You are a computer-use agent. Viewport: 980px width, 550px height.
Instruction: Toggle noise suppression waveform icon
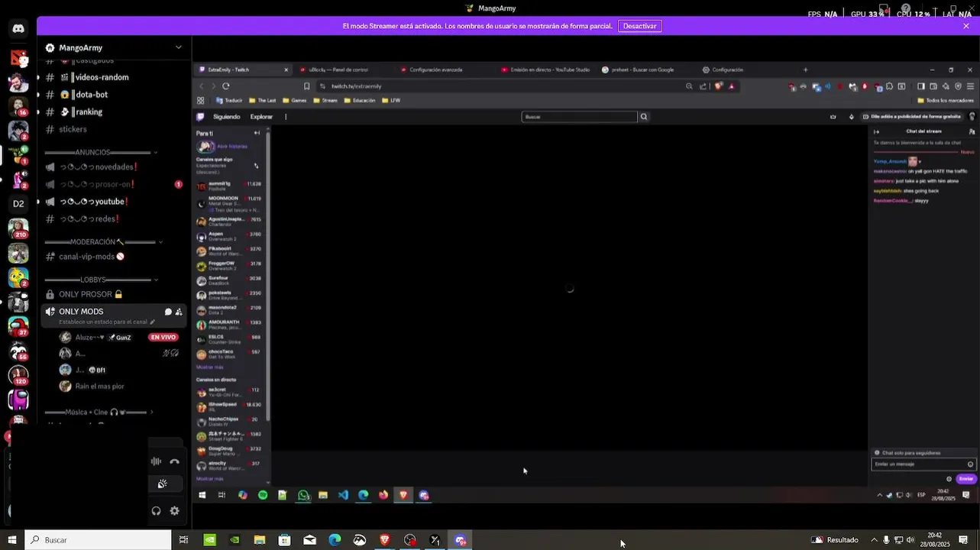click(x=156, y=461)
